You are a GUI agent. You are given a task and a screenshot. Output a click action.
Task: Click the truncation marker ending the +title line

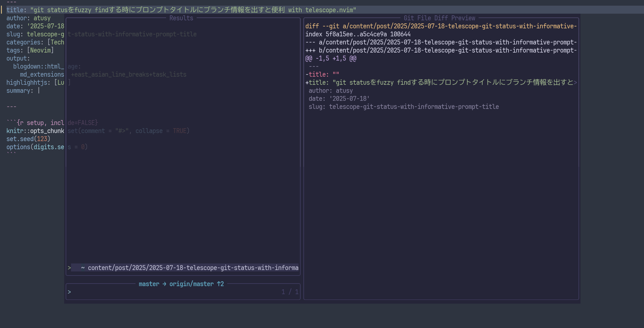(575, 82)
